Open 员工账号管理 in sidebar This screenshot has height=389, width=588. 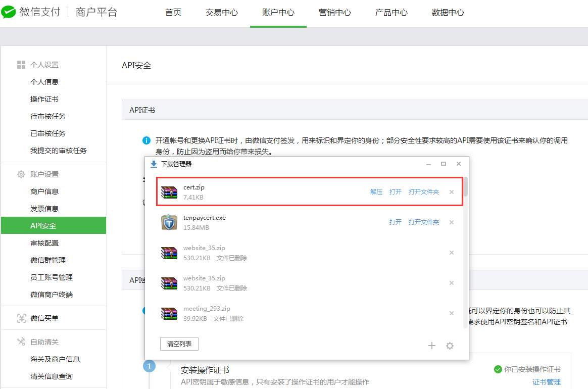click(52, 277)
